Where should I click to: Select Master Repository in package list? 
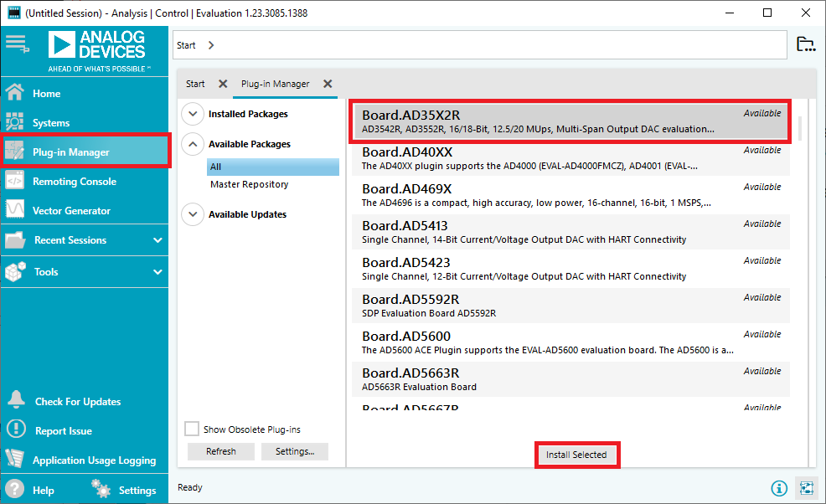click(x=249, y=184)
